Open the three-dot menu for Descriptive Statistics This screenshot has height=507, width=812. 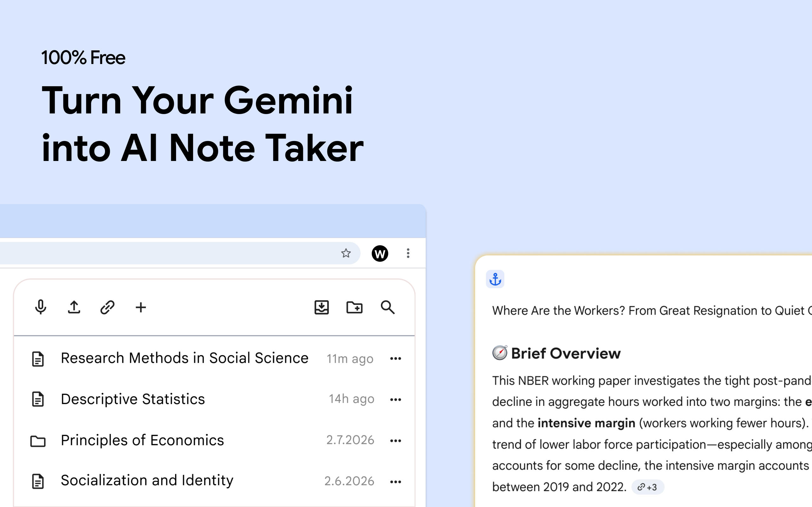point(396,399)
